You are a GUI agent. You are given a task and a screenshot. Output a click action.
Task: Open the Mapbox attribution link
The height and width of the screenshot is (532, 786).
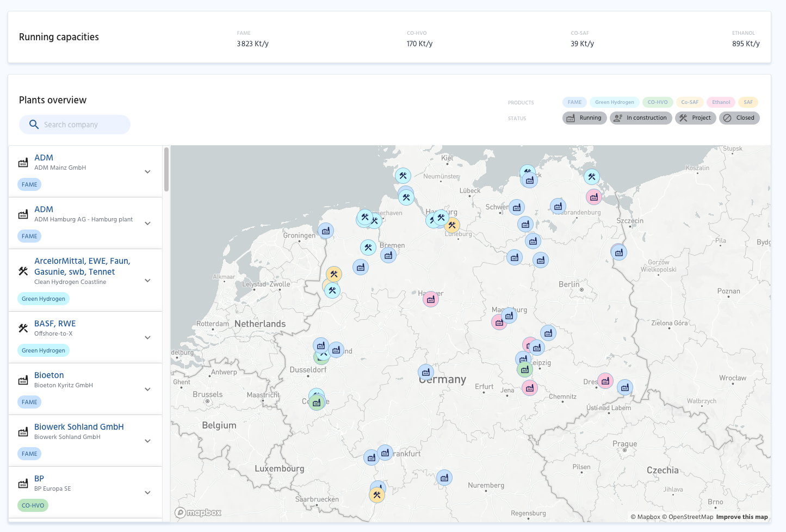click(646, 517)
